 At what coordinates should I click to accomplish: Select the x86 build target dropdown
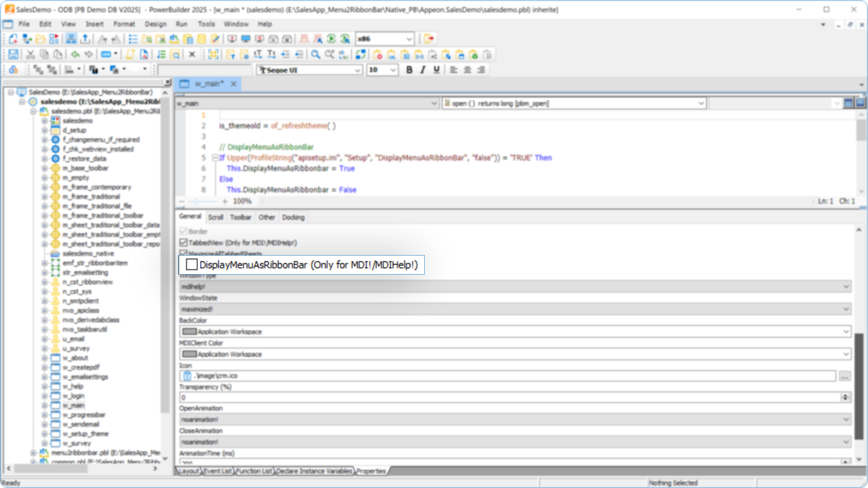385,38
